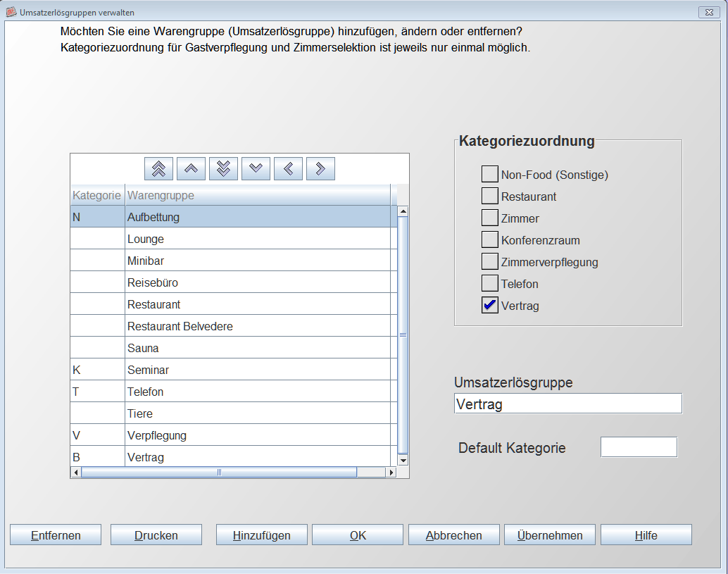Check the Zimmer checkbox
Viewport: 728px width, 574px height.
[x=490, y=218]
